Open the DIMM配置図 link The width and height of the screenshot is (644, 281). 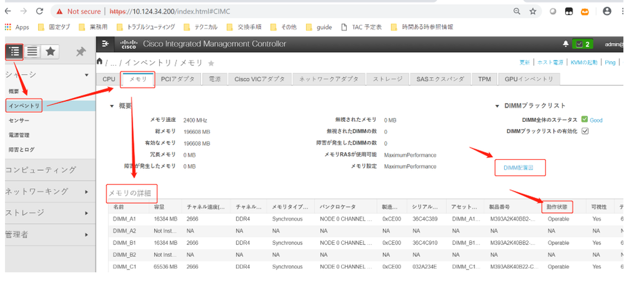(519, 167)
